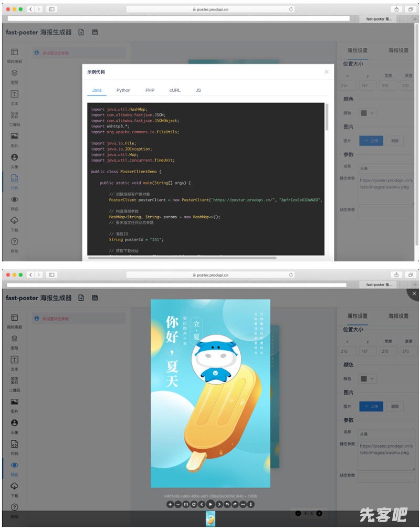
Task: Switch to the Python code tab
Action: tap(123, 90)
